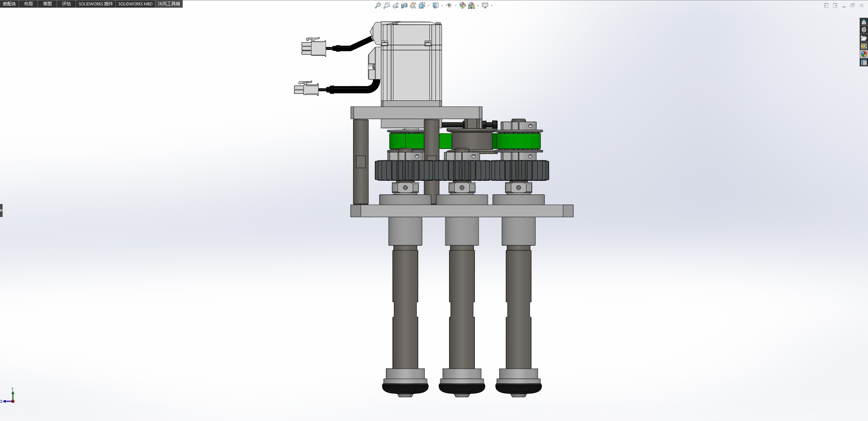Toggle the View Palette panel
This screenshot has width=868, height=421.
[x=864, y=46]
